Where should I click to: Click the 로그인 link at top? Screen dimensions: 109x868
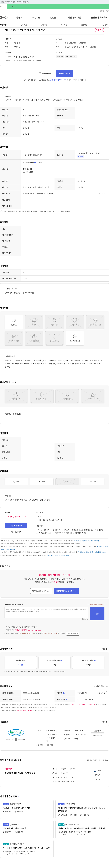[x=102, y=11]
